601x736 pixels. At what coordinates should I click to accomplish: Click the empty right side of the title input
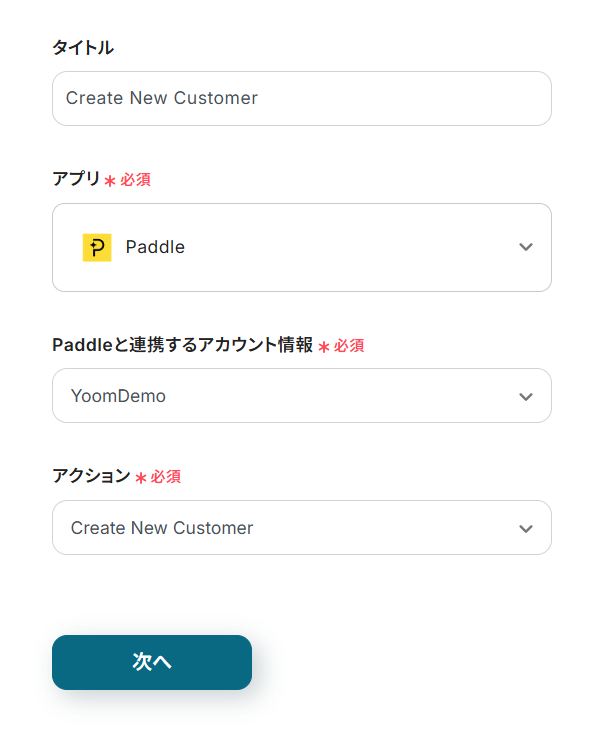(450, 98)
